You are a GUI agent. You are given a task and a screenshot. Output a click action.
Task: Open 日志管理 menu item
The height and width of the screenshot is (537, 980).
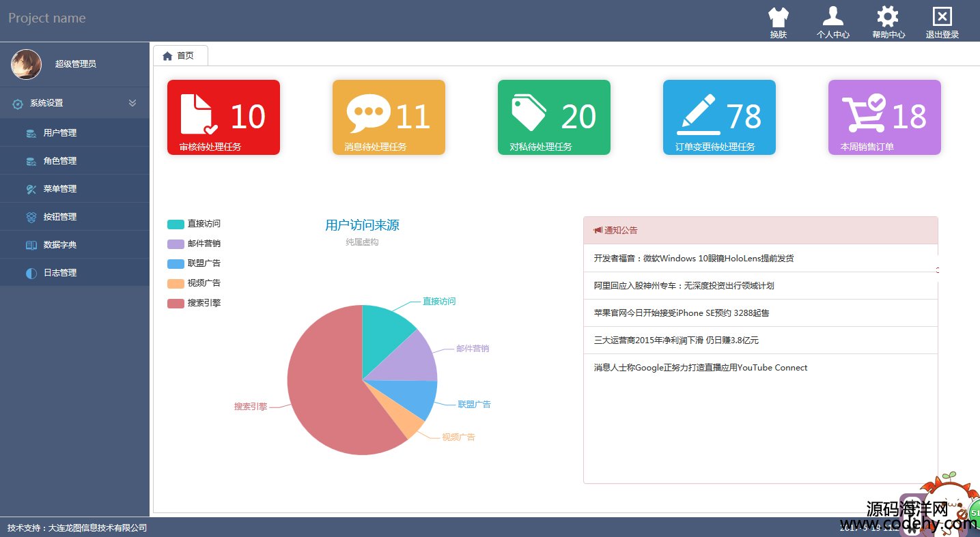[x=74, y=273]
